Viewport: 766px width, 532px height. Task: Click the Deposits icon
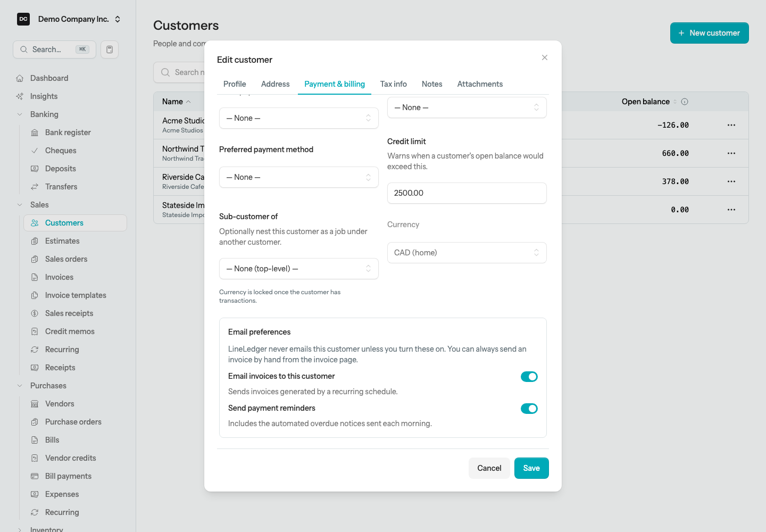pyautogui.click(x=35, y=169)
